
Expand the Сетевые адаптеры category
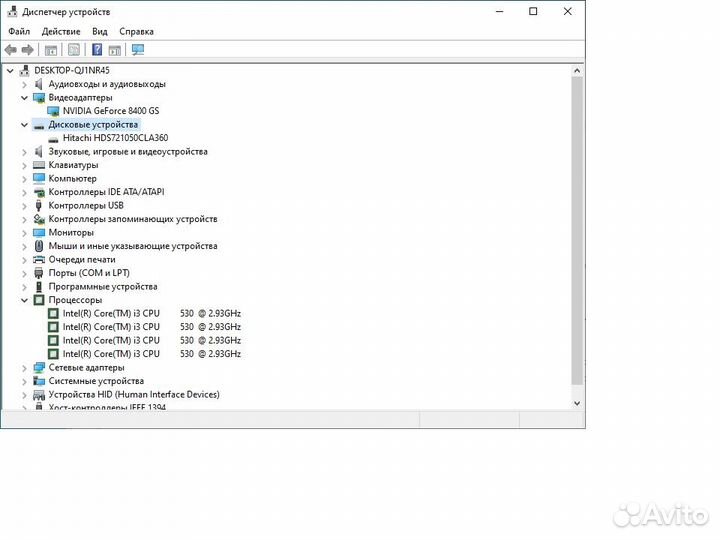tap(25, 367)
